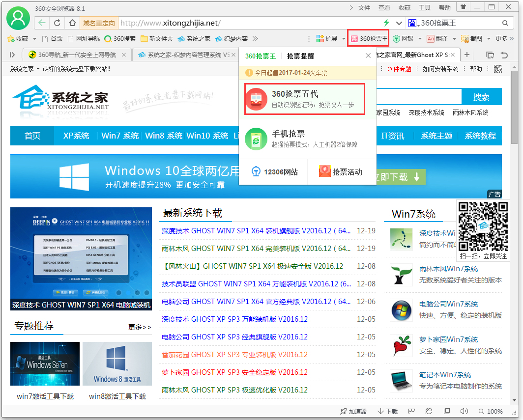Open the 织梦内容 bookmark

point(232,39)
